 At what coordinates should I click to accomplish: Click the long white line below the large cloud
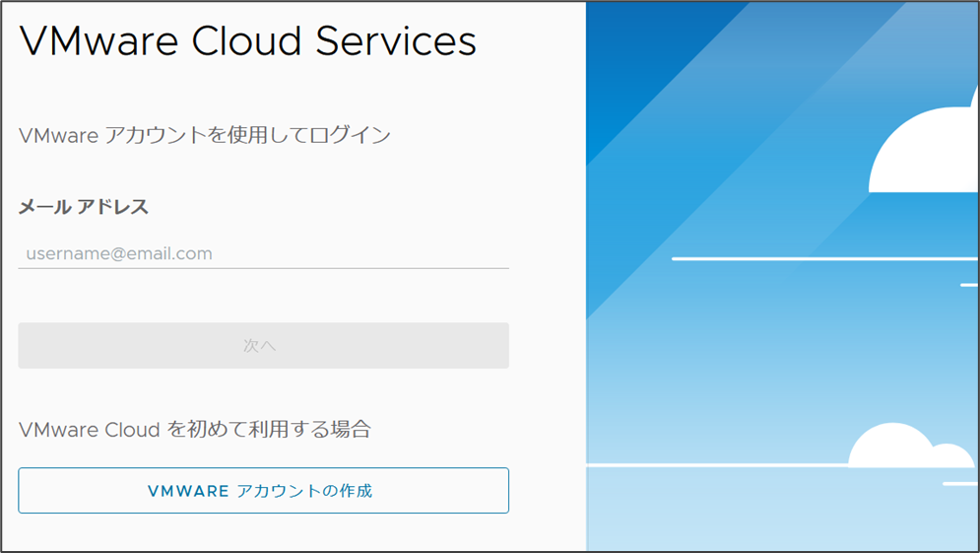817,258
